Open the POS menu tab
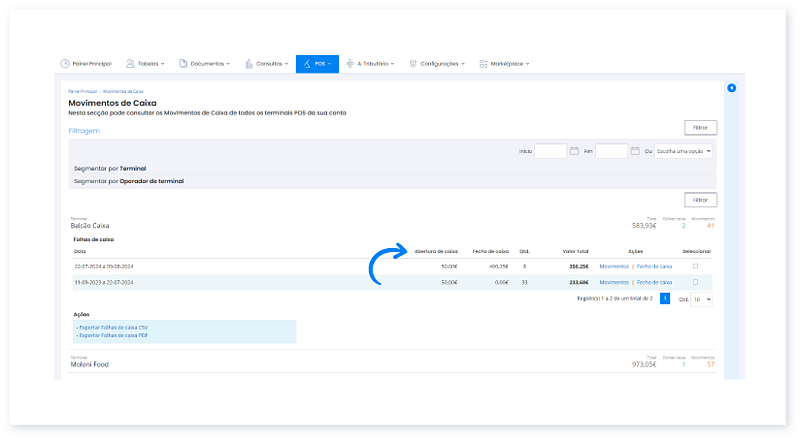The width and height of the screenshot is (800, 439). coord(317,64)
